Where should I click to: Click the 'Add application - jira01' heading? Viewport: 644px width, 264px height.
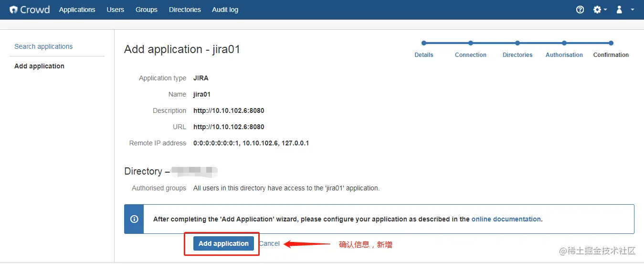(x=182, y=49)
